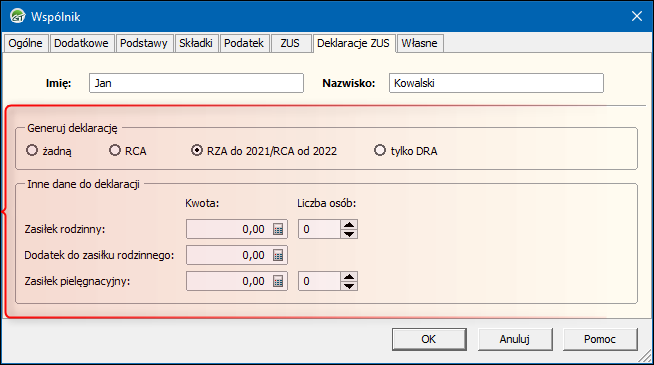Open calculator for Zasiłek pielęgnacyjny amount
The height and width of the screenshot is (365, 654).
tap(278, 281)
